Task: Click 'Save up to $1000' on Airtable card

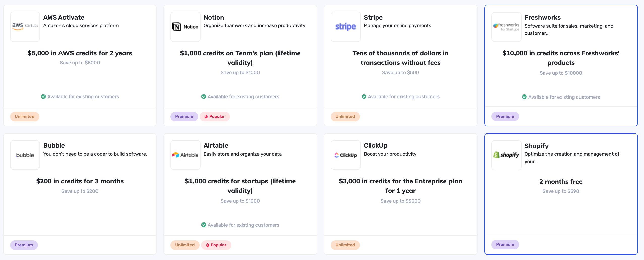Action: (240, 201)
